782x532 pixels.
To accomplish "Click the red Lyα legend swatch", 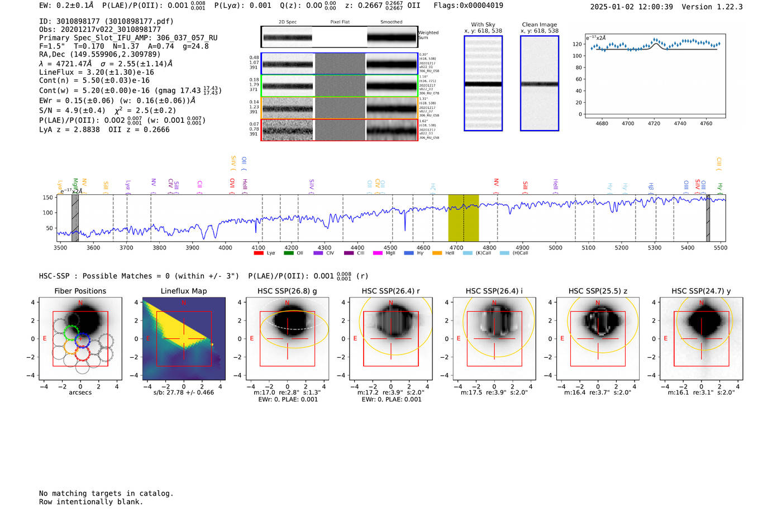I will pyautogui.click(x=259, y=253).
